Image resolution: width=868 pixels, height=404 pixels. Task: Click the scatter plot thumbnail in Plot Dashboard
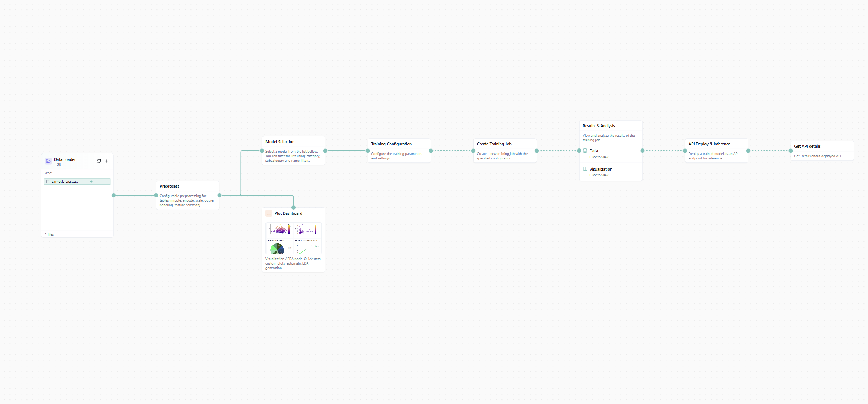[279, 230]
